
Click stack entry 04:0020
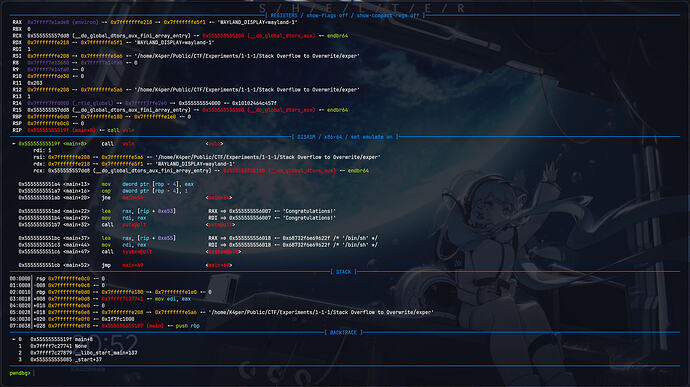point(57,306)
